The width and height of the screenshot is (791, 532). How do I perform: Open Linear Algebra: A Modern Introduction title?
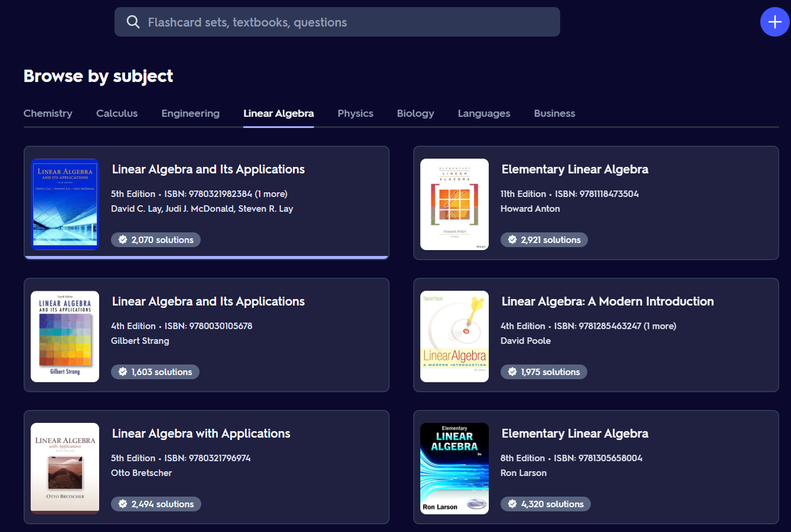point(607,301)
